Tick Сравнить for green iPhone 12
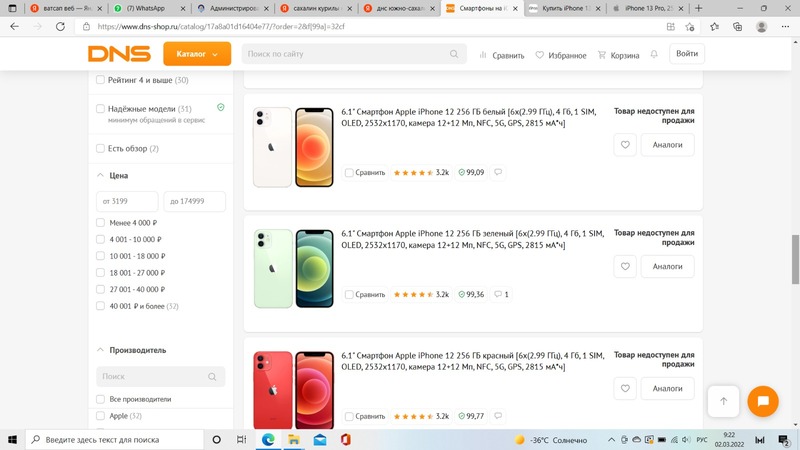 tap(349, 295)
